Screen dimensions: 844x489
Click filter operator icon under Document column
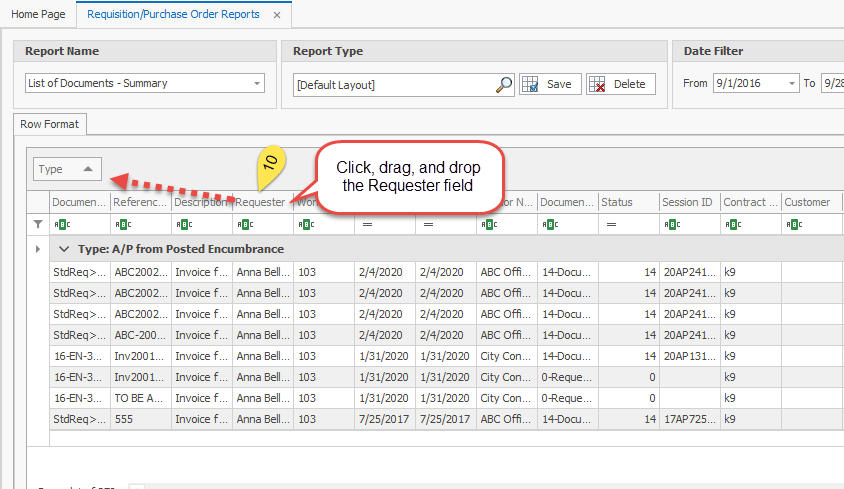tap(62, 225)
